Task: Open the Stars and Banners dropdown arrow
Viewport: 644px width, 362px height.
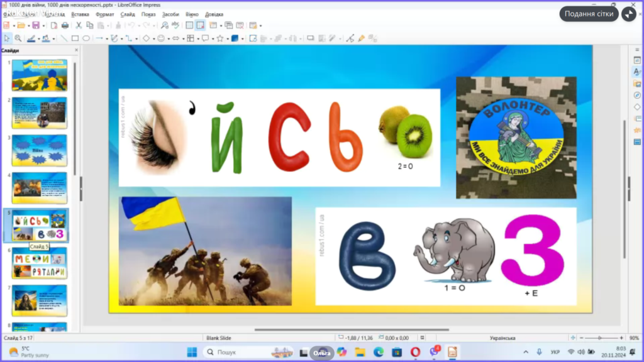Action: [226, 38]
